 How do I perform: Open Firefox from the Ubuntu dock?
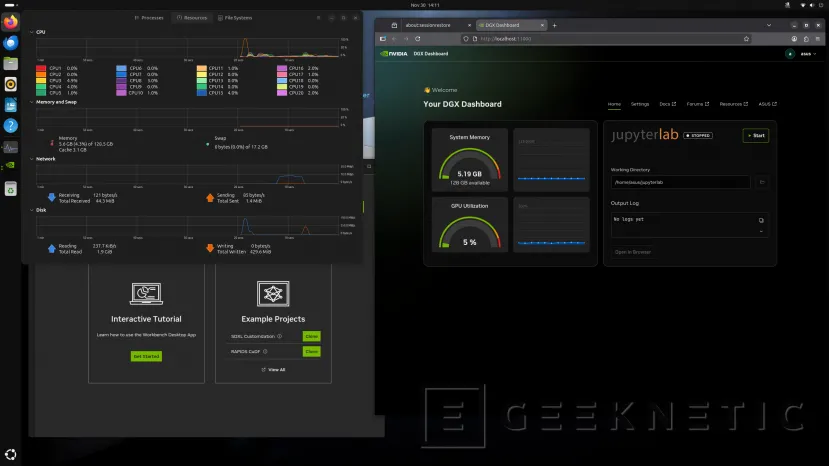point(11,22)
